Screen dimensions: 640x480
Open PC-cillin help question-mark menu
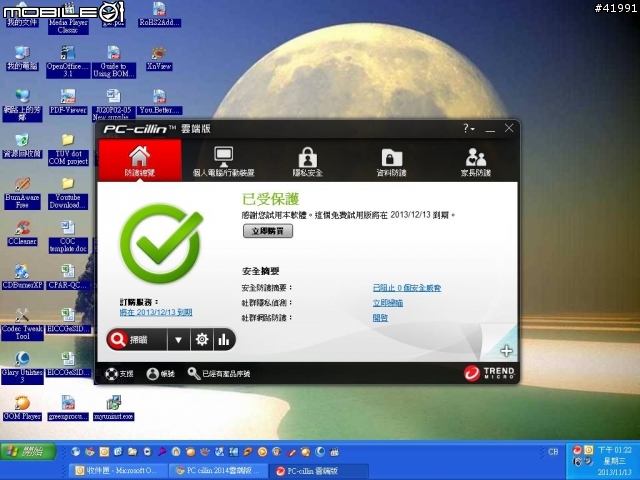click(x=469, y=129)
